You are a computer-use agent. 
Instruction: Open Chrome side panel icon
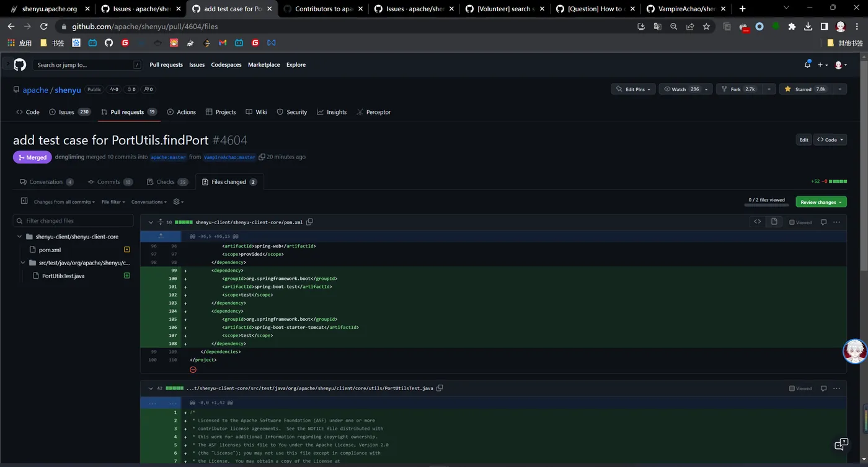824,27
